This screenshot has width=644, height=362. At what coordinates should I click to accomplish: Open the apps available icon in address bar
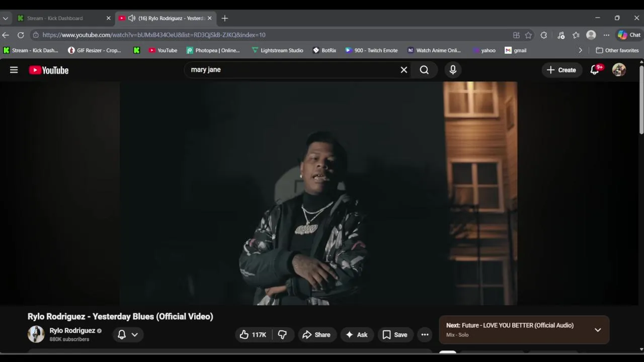(516, 35)
